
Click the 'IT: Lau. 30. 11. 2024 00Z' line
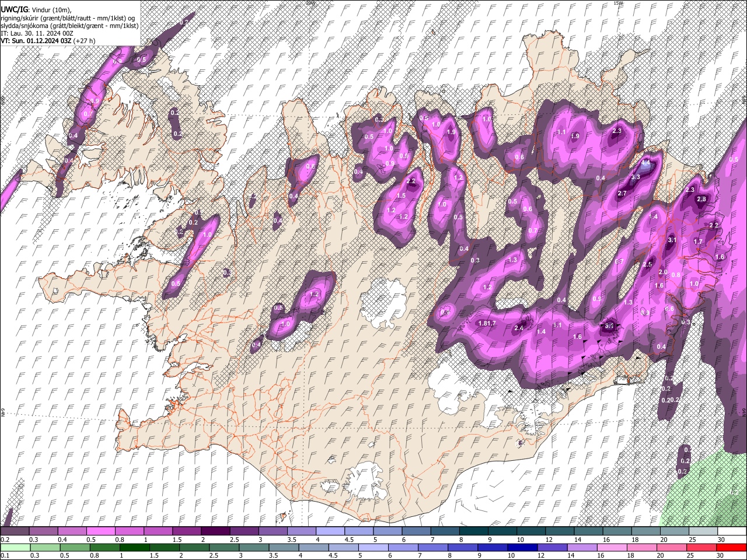[37, 33]
